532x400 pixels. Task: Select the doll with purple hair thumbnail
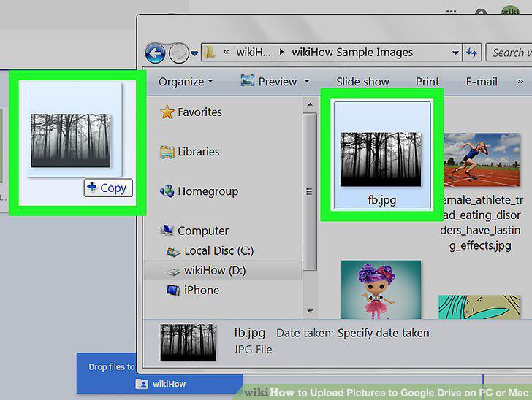tap(381, 290)
